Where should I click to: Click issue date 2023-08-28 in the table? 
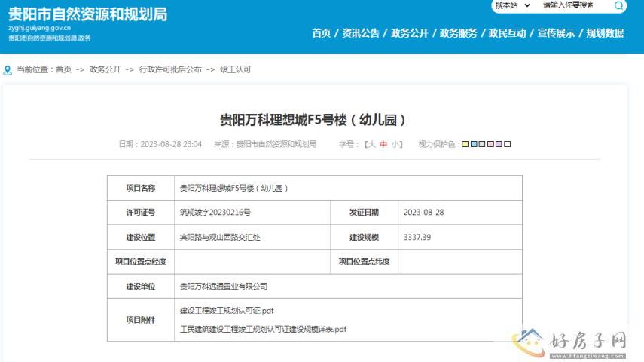(x=423, y=212)
